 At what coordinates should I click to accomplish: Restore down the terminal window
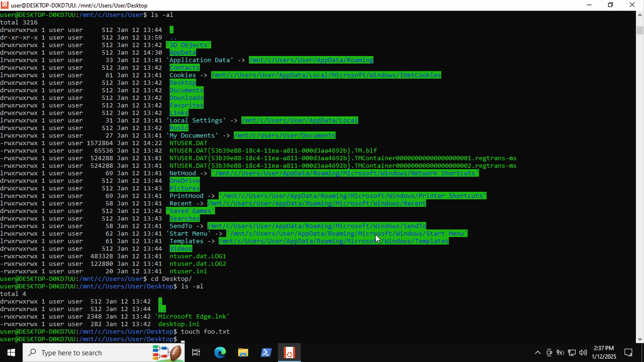610,5
